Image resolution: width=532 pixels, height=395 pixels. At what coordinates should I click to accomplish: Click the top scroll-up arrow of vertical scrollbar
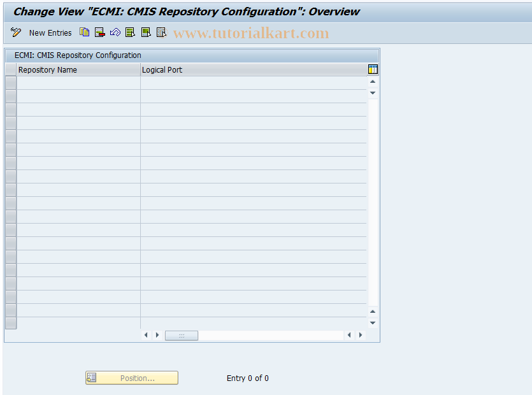pos(373,82)
